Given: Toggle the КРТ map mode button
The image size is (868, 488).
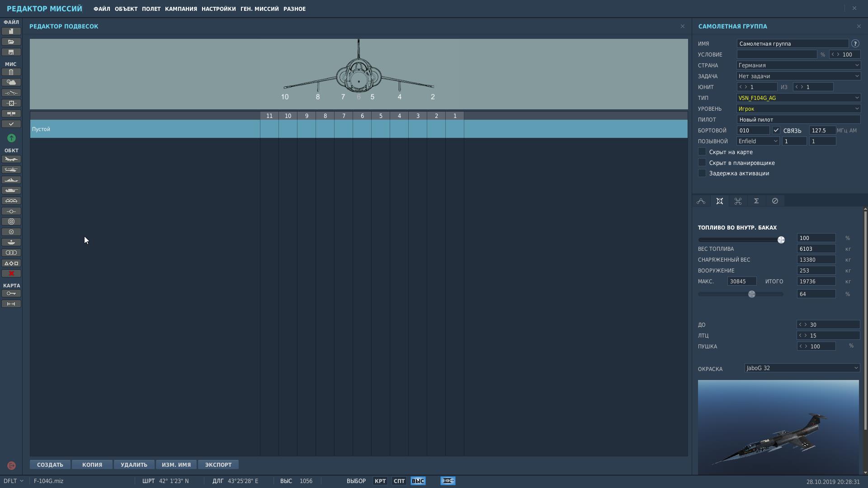Looking at the screenshot, I should pos(380,481).
